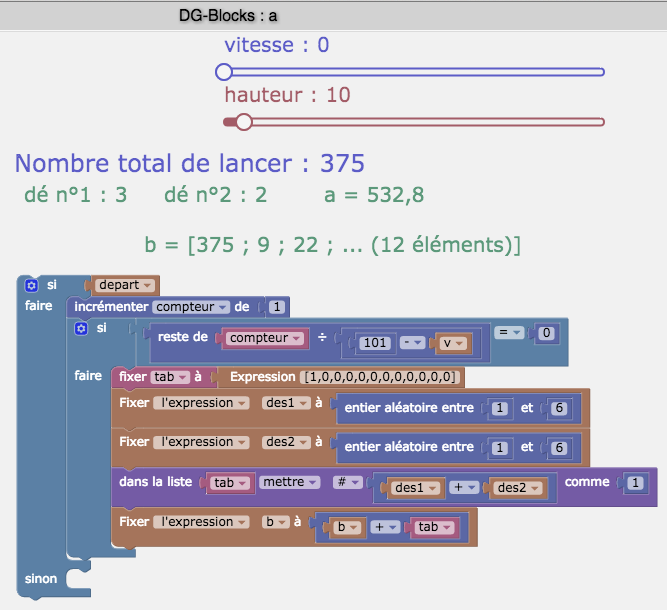Click the 0 value after the equals sign
667x610 pixels.
click(x=546, y=332)
